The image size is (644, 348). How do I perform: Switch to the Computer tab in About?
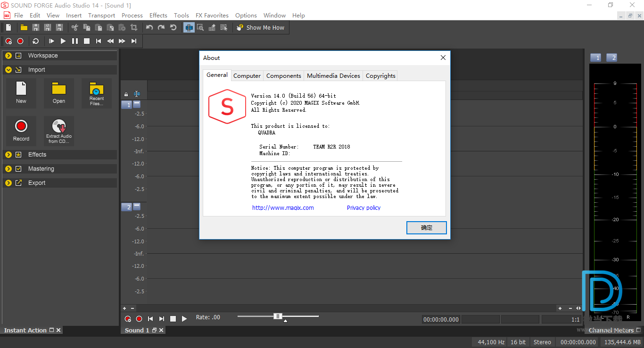click(247, 75)
